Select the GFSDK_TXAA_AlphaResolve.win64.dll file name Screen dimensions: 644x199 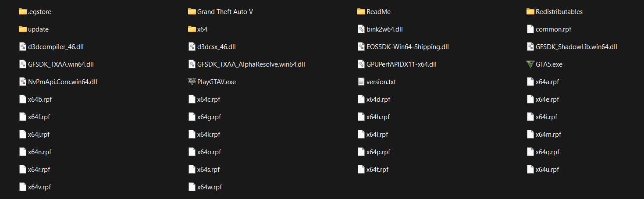tap(251, 64)
